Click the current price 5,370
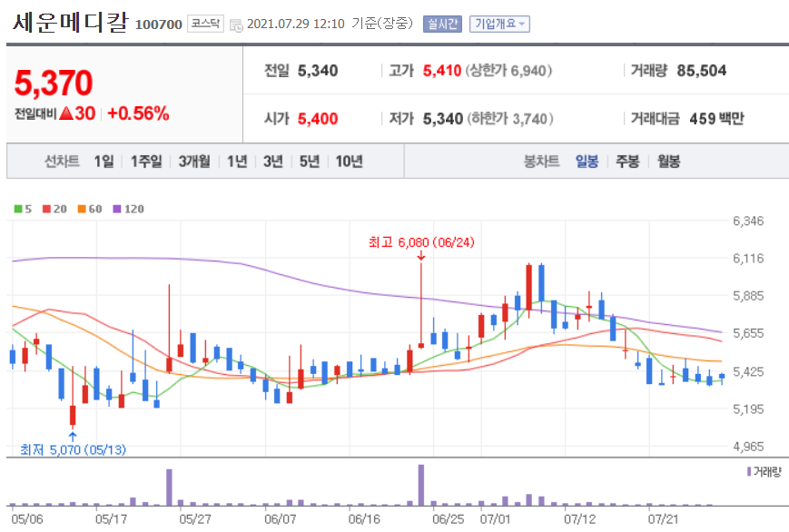This screenshot has width=789, height=532. [54, 83]
